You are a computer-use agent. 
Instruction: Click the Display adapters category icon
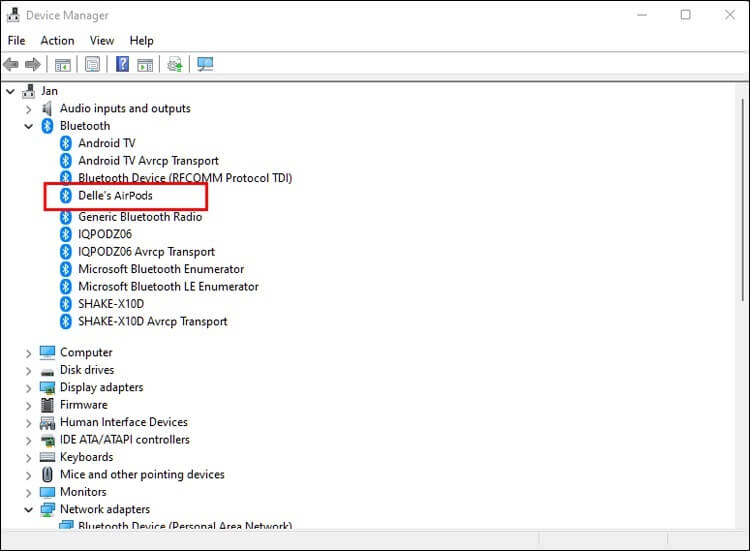click(x=47, y=388)
